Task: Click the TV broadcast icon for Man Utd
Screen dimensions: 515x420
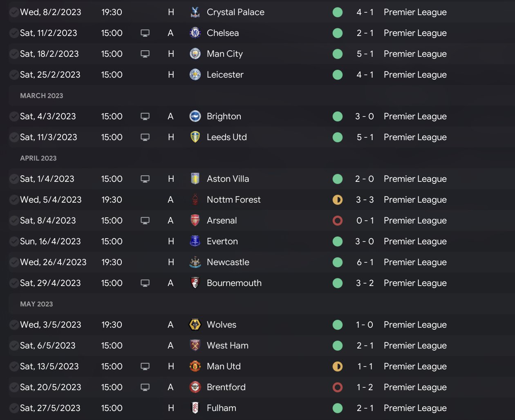Action: 145,366
